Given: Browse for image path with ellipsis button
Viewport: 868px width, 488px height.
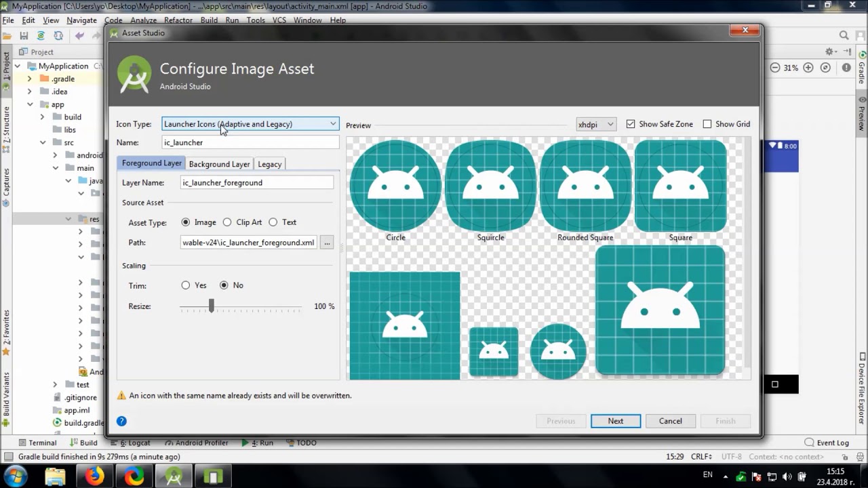Looking at the screenshot, I should 327,243.
